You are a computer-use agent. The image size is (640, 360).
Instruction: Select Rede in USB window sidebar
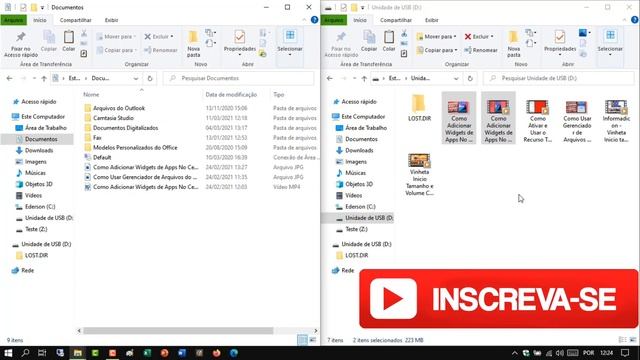pos(347,270)
